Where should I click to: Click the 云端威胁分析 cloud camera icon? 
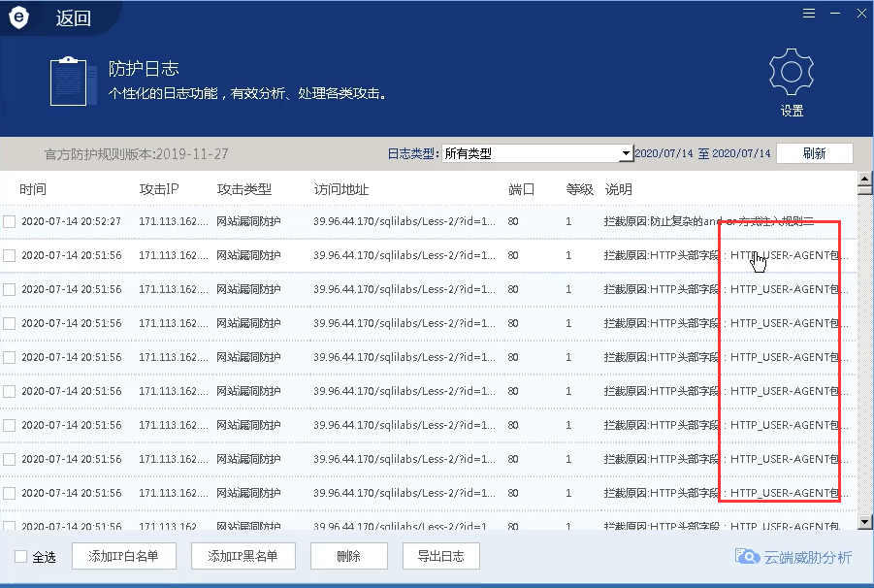747,556
